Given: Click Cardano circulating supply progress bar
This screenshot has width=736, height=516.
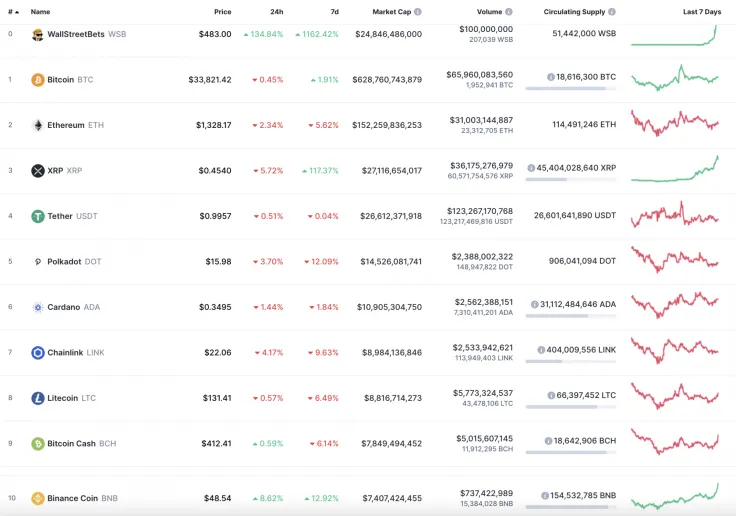Looking at the screenshot, I should pyautogui.click(x=571, y=316).
